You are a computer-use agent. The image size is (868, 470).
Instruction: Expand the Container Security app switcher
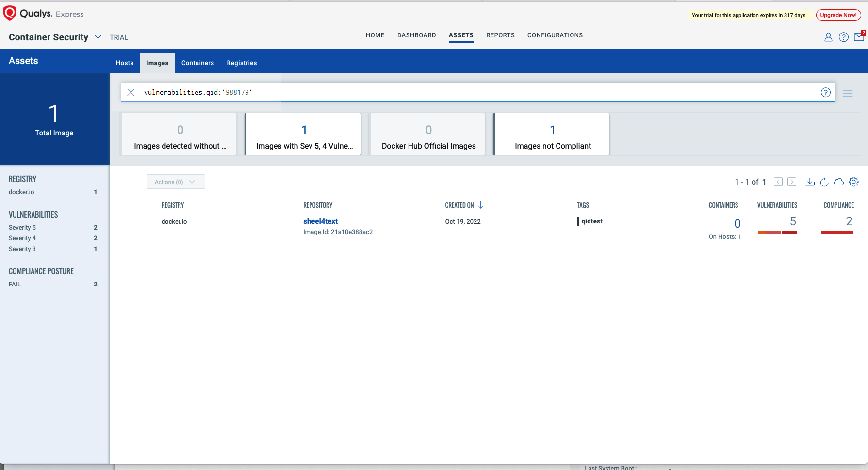point(98,37)
